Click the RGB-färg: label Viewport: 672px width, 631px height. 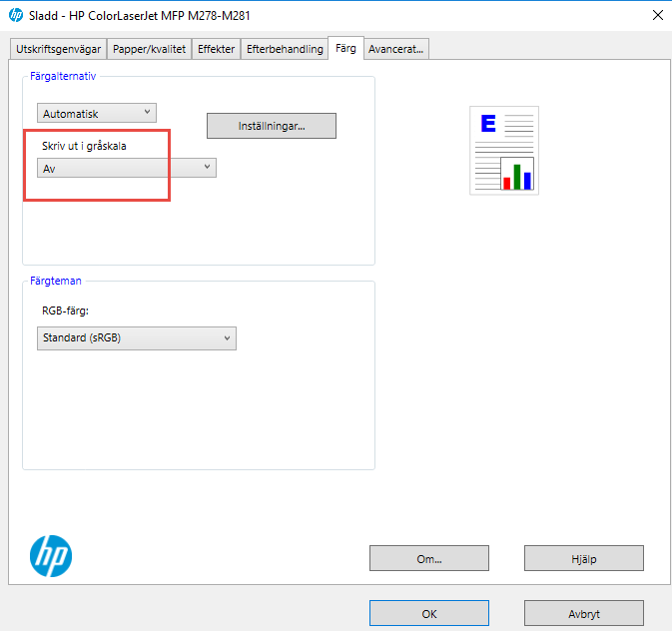click(65, 311)
